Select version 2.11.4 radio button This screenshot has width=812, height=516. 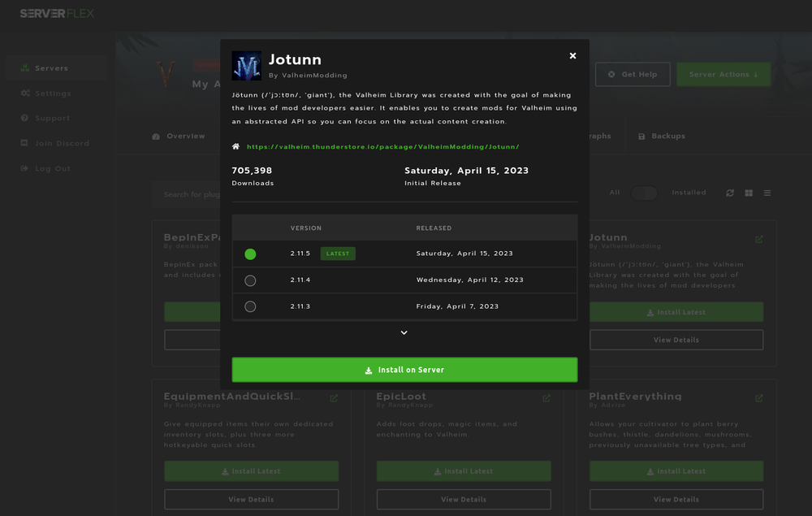[250, 280]
